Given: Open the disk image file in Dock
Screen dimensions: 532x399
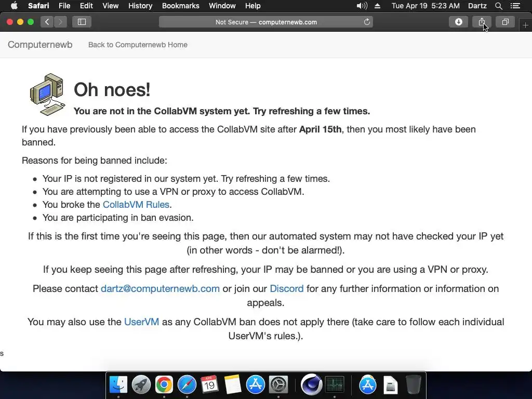Looking at the screenshot, I should [x=391, y=385].
